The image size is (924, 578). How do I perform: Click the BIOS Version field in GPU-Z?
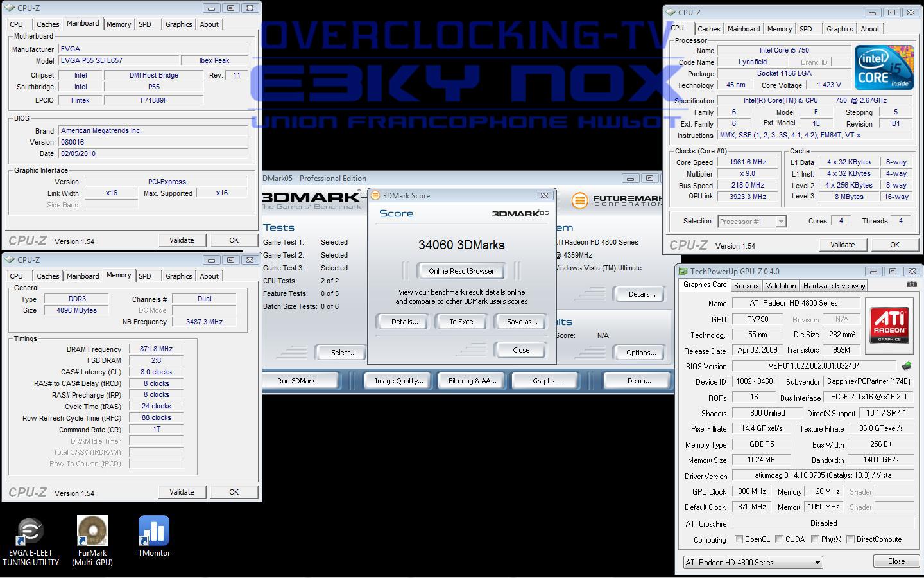(814, 366)
